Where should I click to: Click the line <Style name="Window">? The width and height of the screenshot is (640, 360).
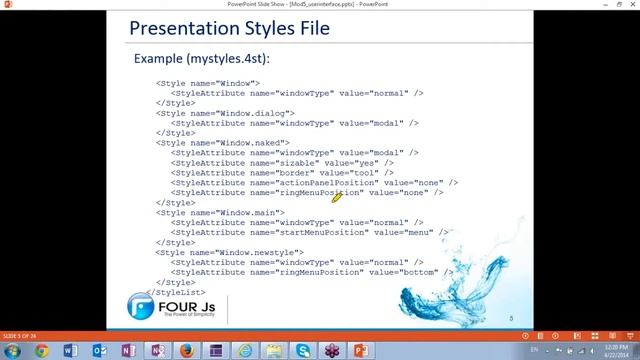(207, 83)
